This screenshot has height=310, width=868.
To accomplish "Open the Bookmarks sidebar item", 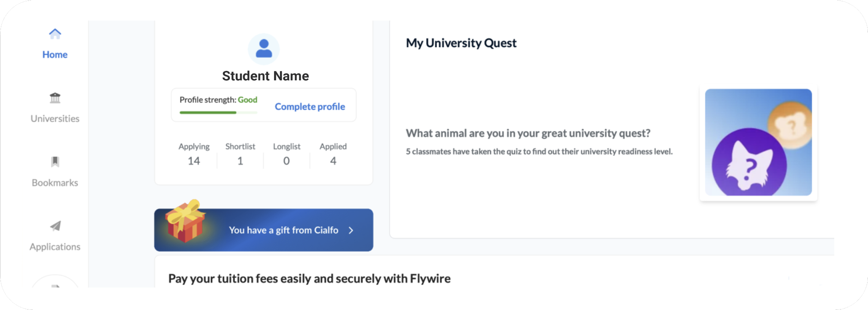I will point(55,183).
